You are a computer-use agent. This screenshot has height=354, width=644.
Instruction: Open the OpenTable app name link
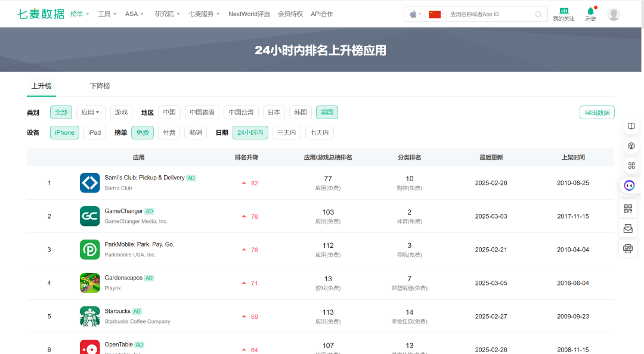coord(119,344)
